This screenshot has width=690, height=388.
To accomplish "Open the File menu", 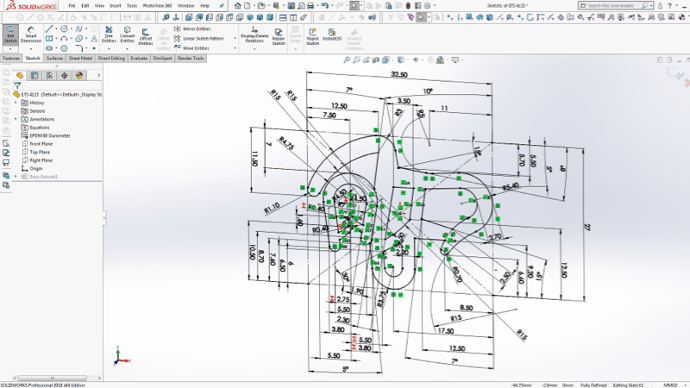I will (72, 6).
